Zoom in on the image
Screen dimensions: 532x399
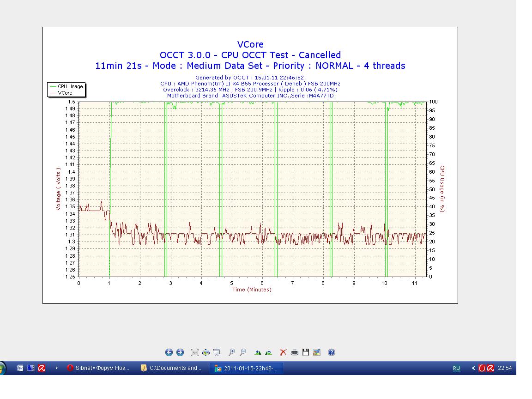point(232,352)
